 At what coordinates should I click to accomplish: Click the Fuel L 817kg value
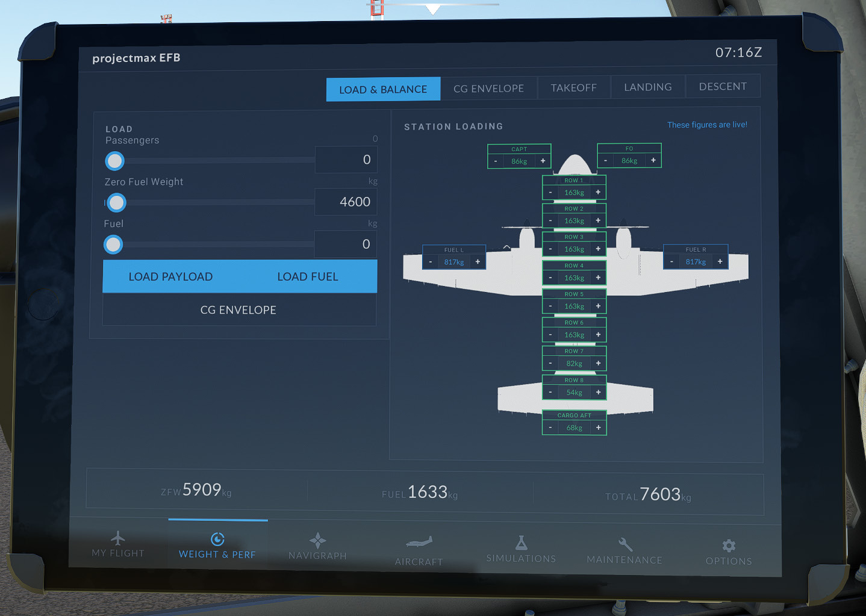(454, 262)
